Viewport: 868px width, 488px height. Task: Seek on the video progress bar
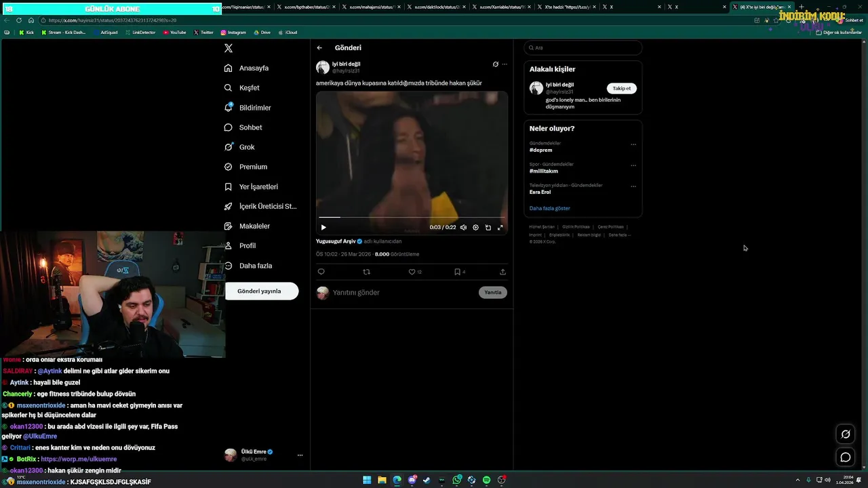click(412, 218)
